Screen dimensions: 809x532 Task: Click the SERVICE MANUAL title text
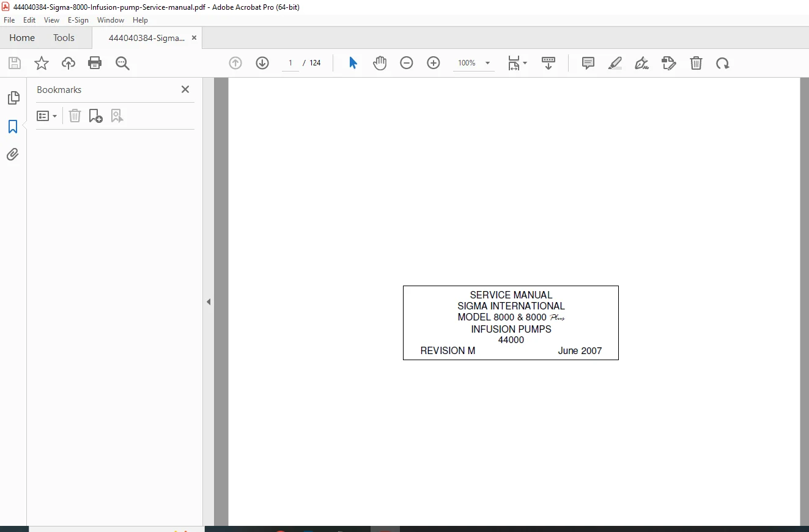pyautogui.click(x=511, y=295)
